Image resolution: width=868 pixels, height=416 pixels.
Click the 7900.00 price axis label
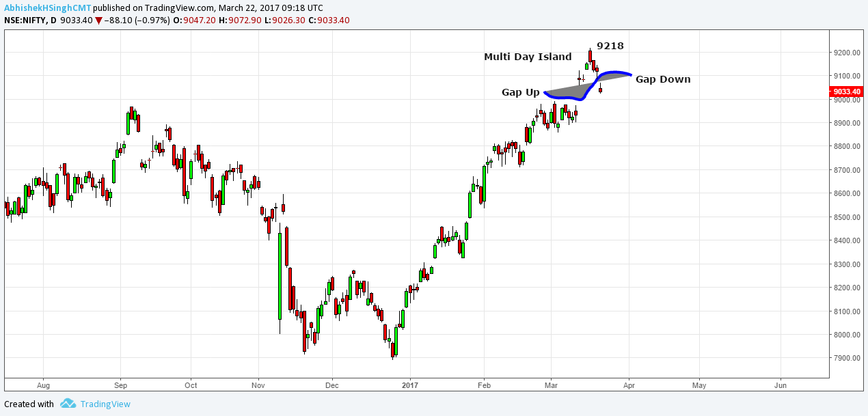point(846,359)
